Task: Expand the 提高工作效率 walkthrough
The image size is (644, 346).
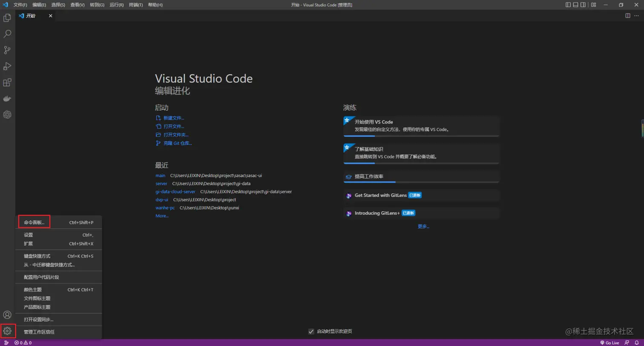Action: click(421, 176)
